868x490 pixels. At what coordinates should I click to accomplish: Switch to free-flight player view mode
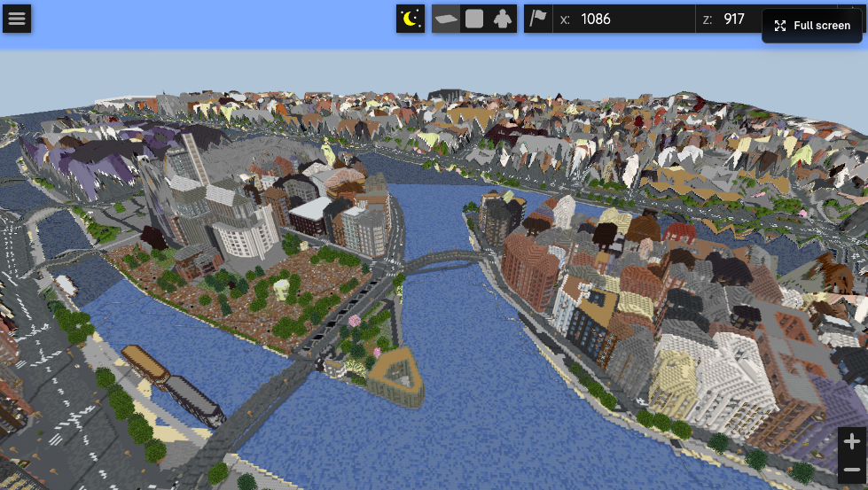[x=503, y=19]
